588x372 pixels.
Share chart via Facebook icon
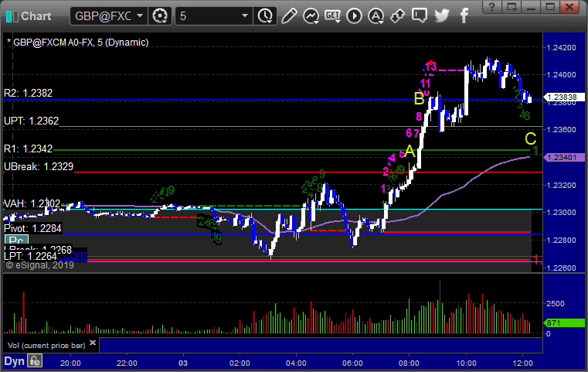coord(464,15)
